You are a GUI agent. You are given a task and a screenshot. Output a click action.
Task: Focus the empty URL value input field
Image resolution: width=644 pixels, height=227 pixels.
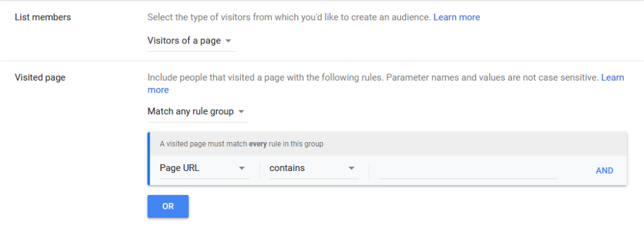click(468, 169)
